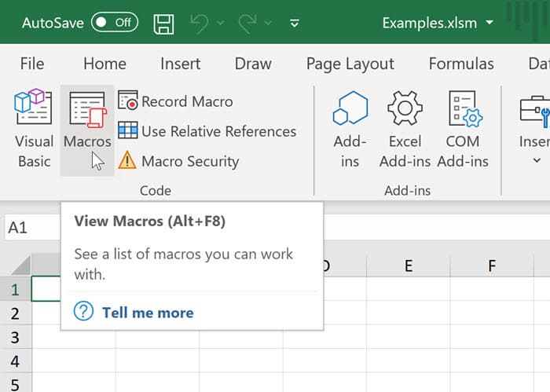Switch to the Page Layout tab
The width and height of the screenshot is (550, 392).
point(350,64)
